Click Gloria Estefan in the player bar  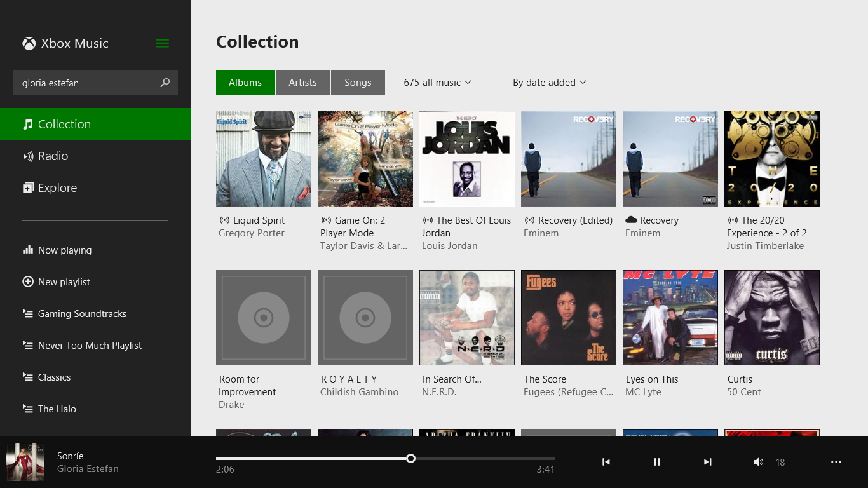pyautogui.click(x=88, y=469)
